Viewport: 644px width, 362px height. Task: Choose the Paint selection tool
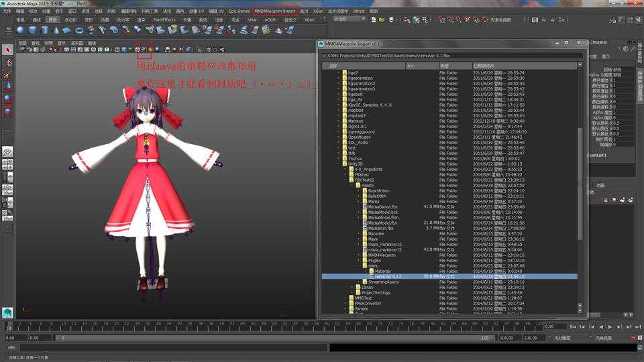7,75
